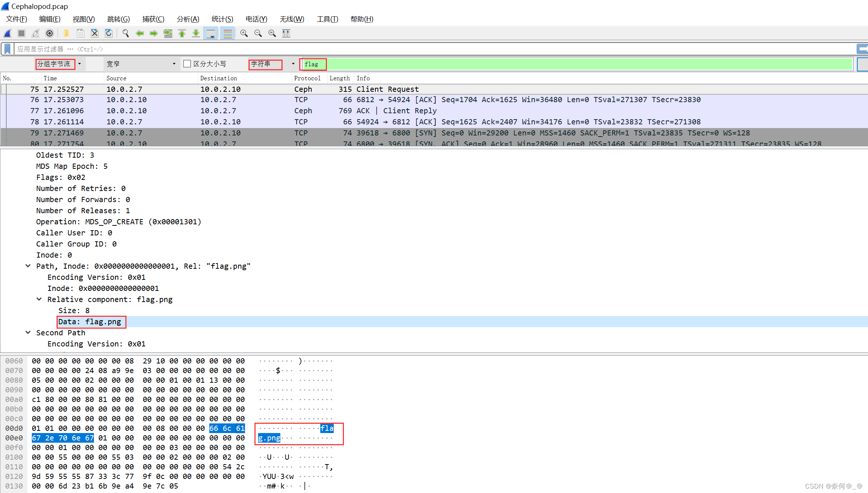Toggle packet list colorization
The height and width of the screenshot is (493, 868).
pos(228,33)
